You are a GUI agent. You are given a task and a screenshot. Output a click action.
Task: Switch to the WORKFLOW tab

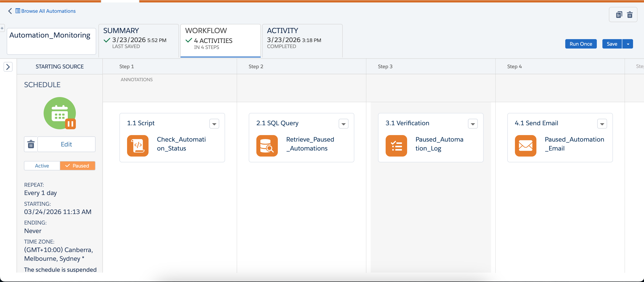coord(221,40)
